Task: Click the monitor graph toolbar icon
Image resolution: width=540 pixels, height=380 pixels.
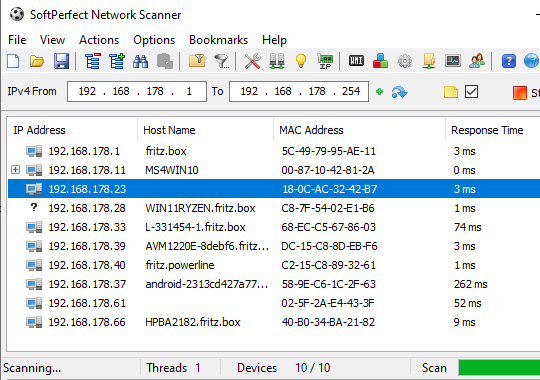Action: 453,61
